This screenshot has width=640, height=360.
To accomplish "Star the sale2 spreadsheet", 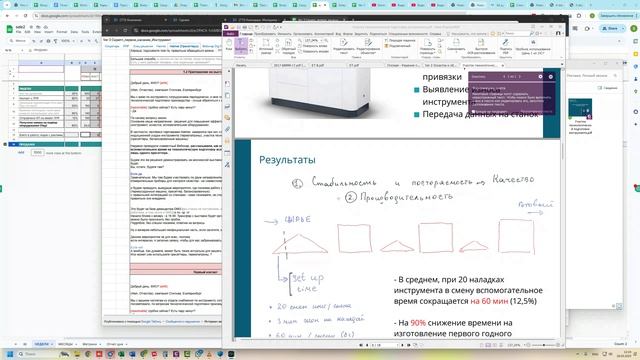I will (x=31, y=27).
